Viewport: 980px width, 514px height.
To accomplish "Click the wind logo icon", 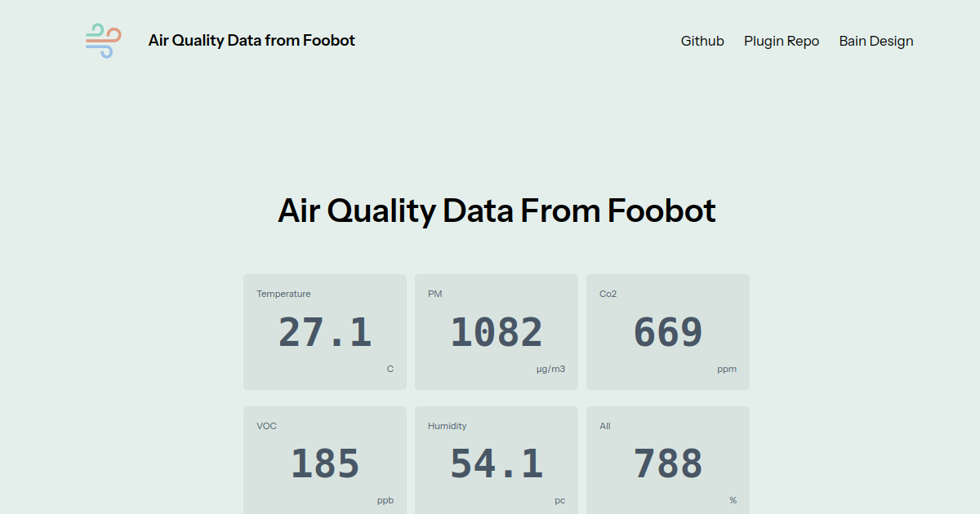I will [x=104, y=41].
